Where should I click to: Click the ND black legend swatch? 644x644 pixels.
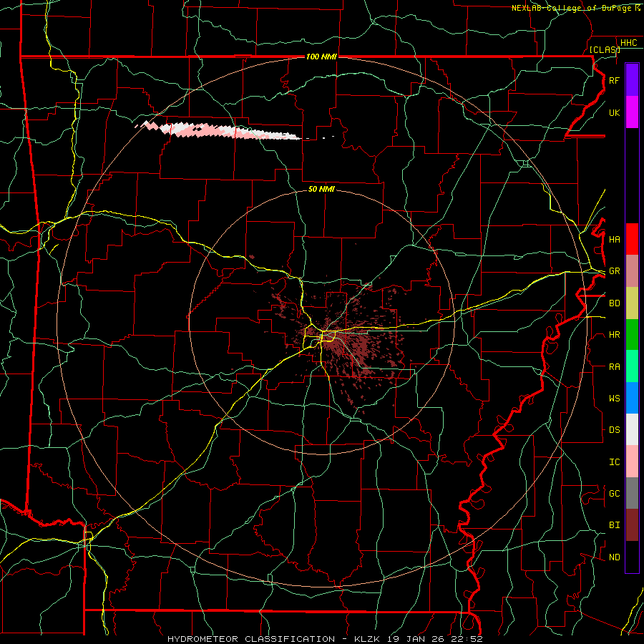[632, 557]
